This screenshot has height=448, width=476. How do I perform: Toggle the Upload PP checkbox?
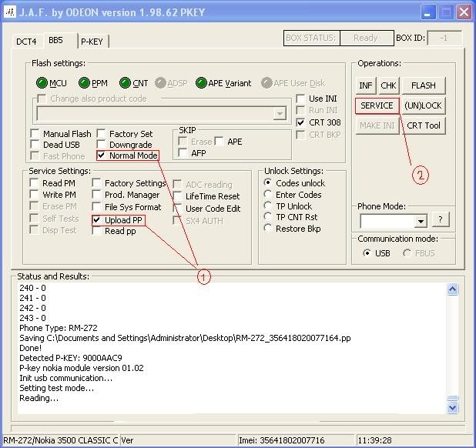tap(96, 220)
